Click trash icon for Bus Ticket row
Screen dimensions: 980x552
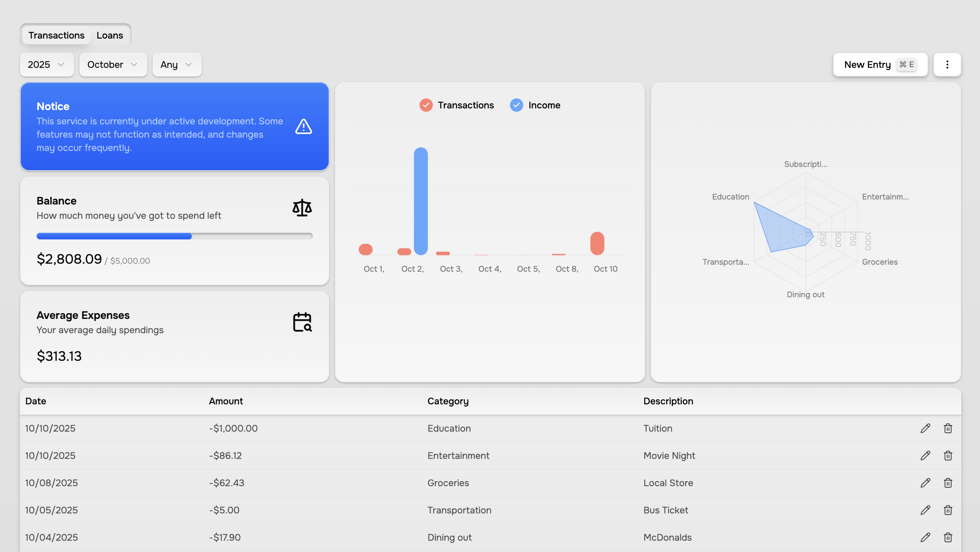pos(948,510)
